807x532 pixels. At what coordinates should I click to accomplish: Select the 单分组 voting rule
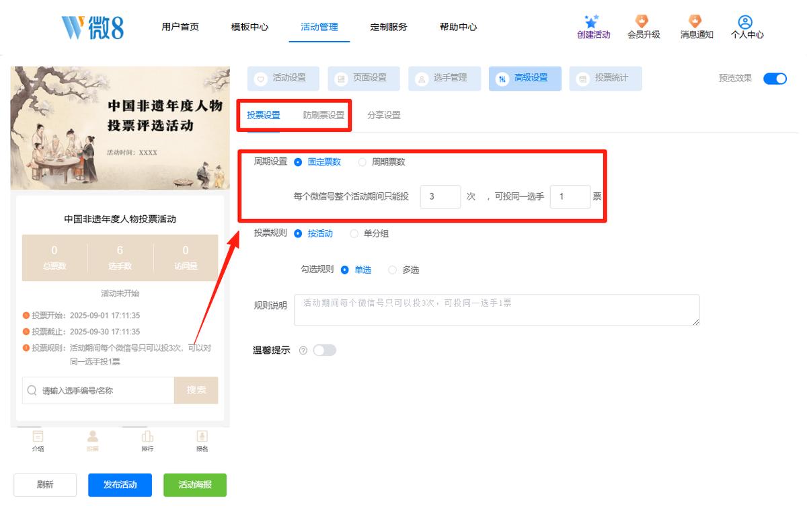click(354, 233)
